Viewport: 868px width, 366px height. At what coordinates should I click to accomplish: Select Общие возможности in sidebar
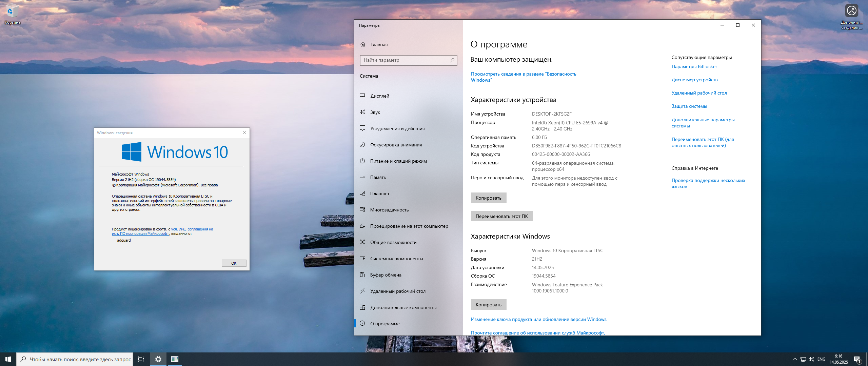click(x=408, y=242)
